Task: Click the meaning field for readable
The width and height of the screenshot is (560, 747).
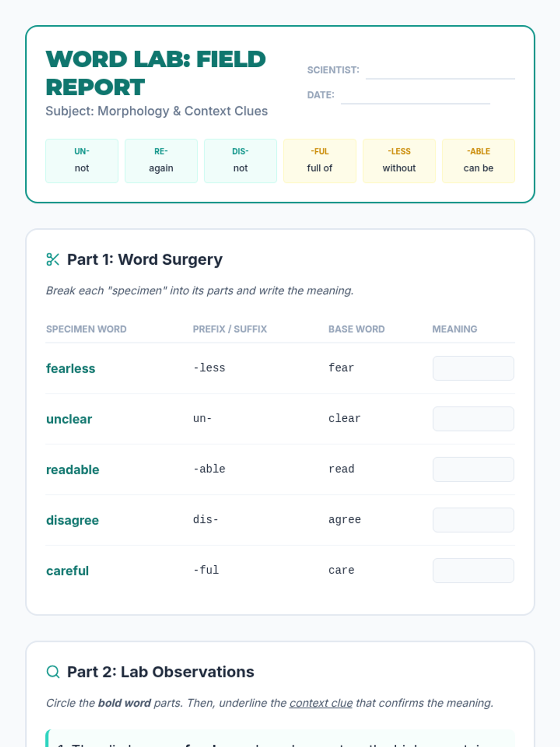Action: click(473, 469)
